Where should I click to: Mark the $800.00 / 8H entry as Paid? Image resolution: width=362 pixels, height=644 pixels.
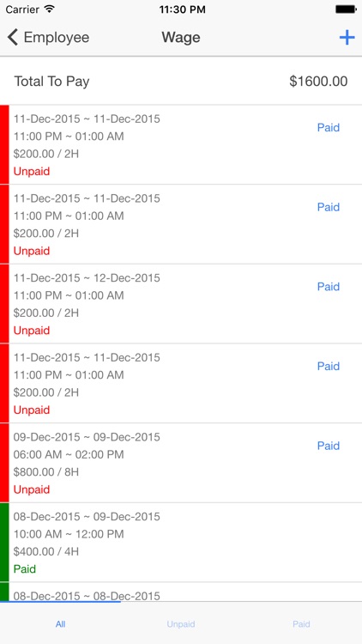[329, 446]
